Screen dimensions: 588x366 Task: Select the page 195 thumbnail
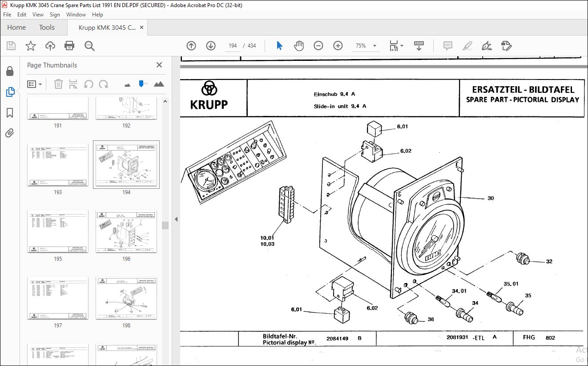(x=58, y=231)
